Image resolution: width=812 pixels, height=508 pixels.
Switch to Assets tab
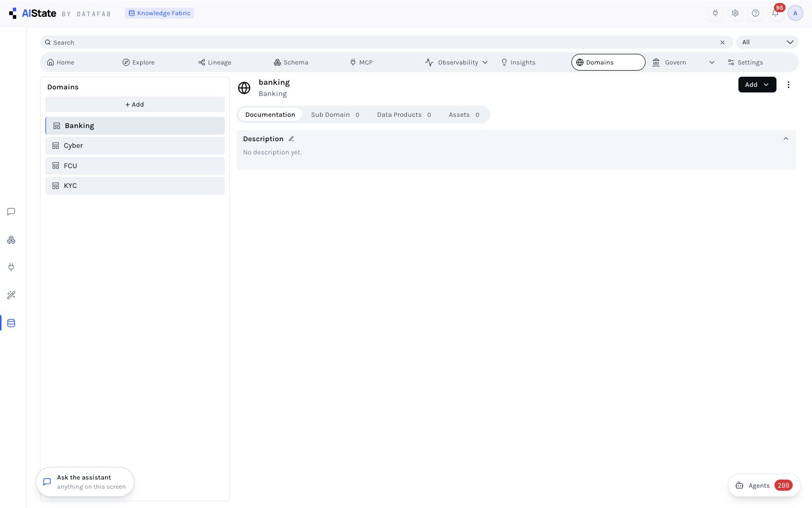point(464,115)
